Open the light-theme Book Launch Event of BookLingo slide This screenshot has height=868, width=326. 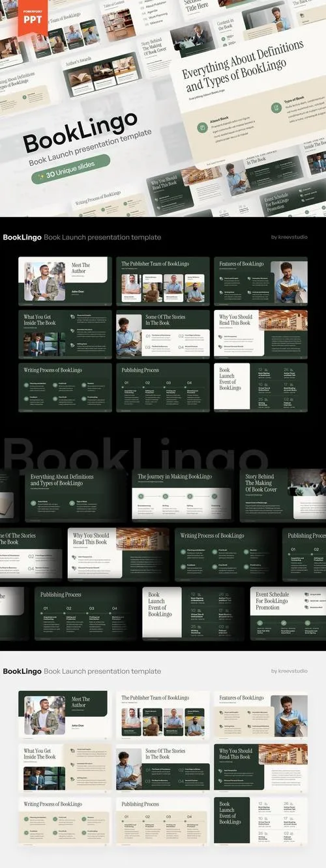coord(261,822)
